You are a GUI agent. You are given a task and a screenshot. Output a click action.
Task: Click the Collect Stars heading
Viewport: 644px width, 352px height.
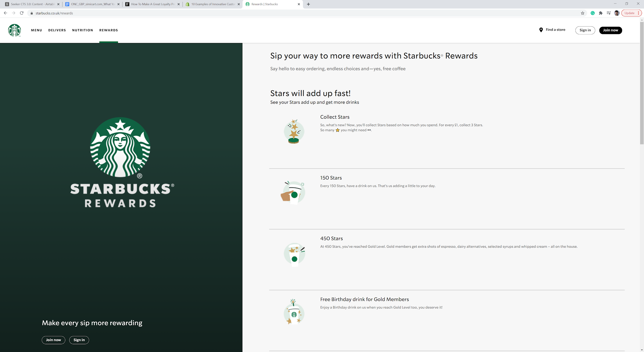[x=335, y=117]
